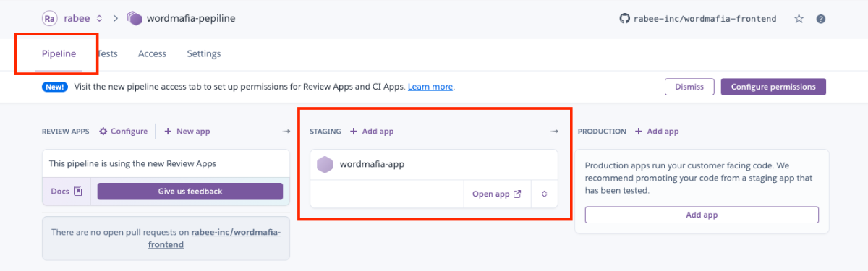Click New app in Review Apps
Screen dimensions: 868x271
point(187,131)
